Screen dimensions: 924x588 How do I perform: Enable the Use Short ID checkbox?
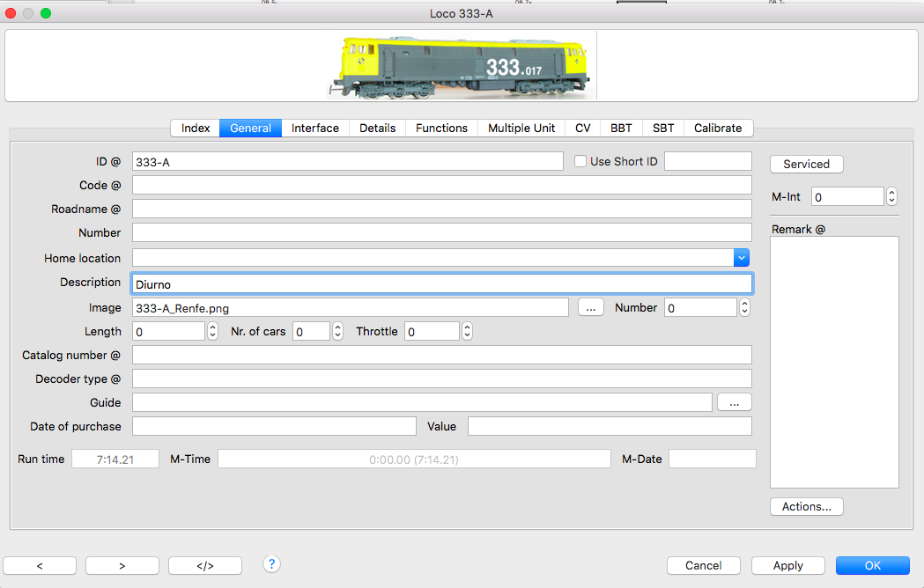coord(580,161)
